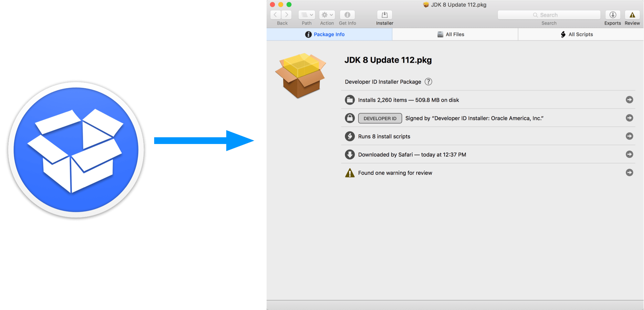Close the JDK 8 Update window
The height and width of the screenshot is (310, 644).
click(x=272, y=5)
